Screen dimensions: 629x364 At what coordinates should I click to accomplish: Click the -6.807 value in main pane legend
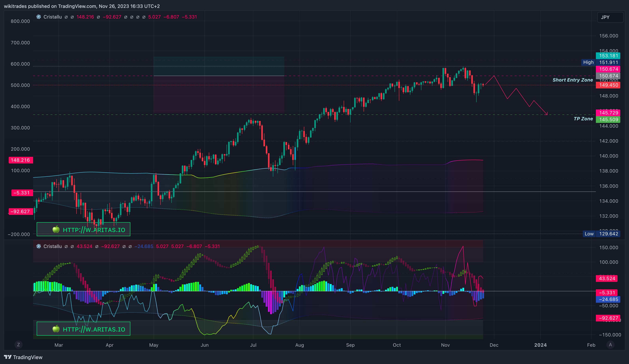point(171,17)
